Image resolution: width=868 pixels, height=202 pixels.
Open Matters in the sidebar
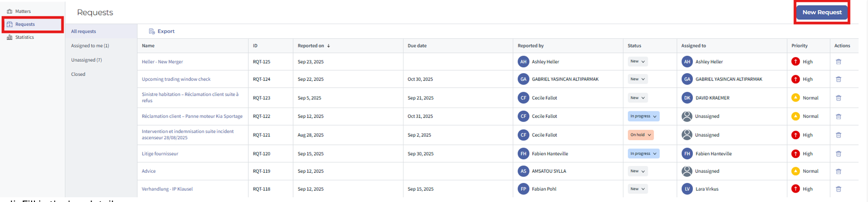pos(23,11)
